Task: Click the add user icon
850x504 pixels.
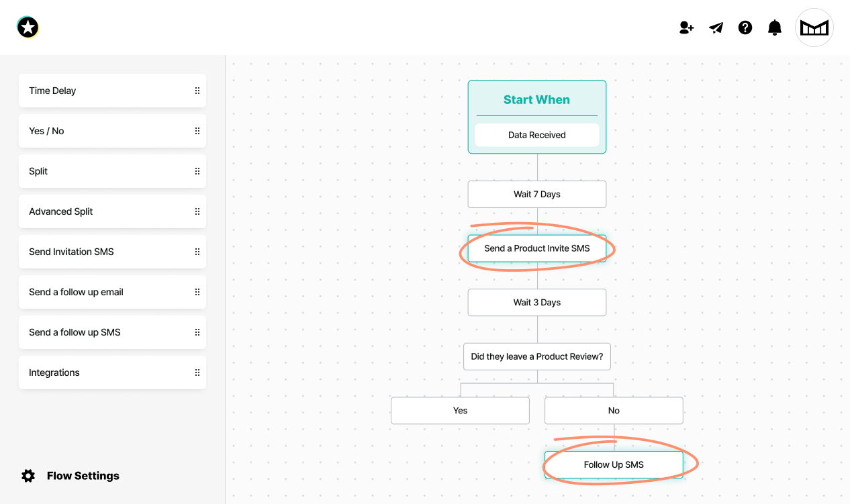Action: coord(686,28)
